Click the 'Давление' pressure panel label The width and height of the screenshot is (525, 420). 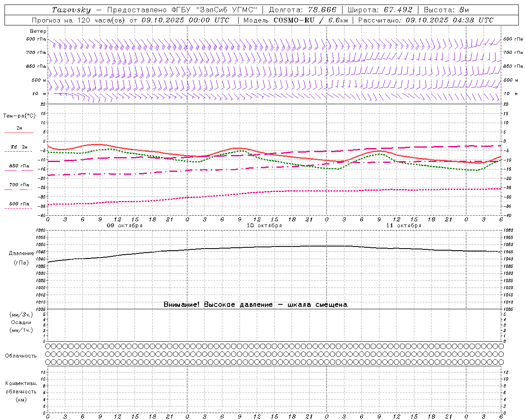pyautogui.click(x=21, y=253)
